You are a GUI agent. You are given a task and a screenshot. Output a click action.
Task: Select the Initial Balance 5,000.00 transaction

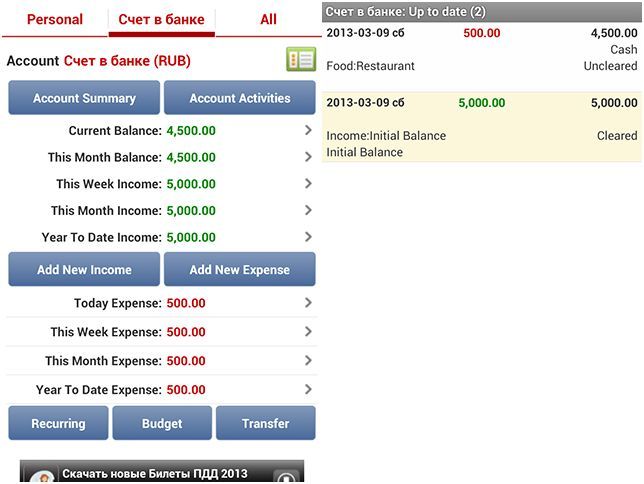pyautogui.click(x=481, y=127)
